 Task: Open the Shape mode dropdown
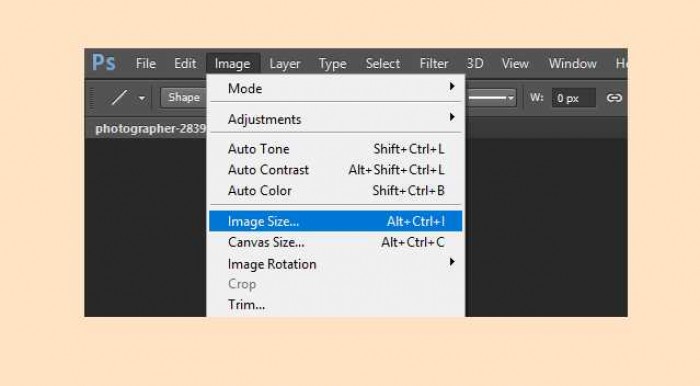(x=183, y=97)
